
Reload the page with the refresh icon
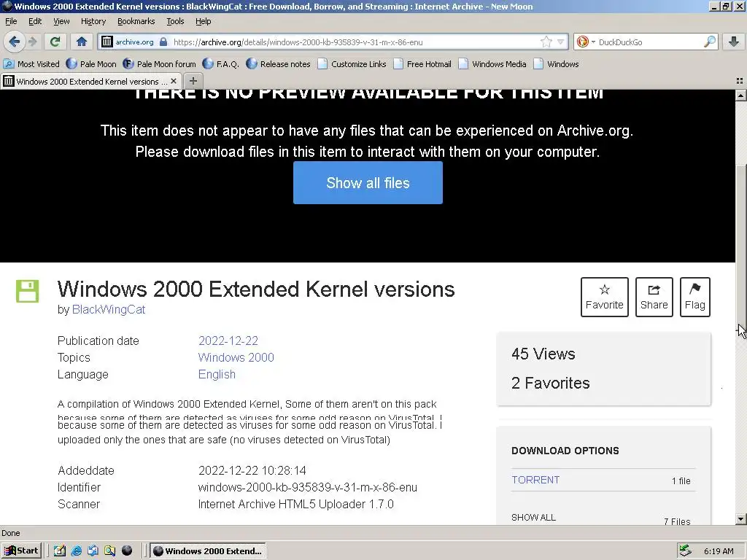[55, 42]
